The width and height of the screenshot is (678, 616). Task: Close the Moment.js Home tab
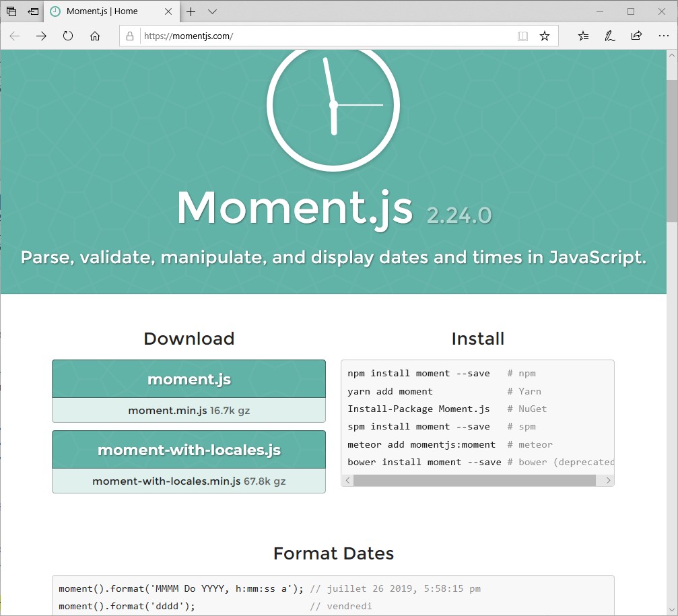tap(168, 11)
